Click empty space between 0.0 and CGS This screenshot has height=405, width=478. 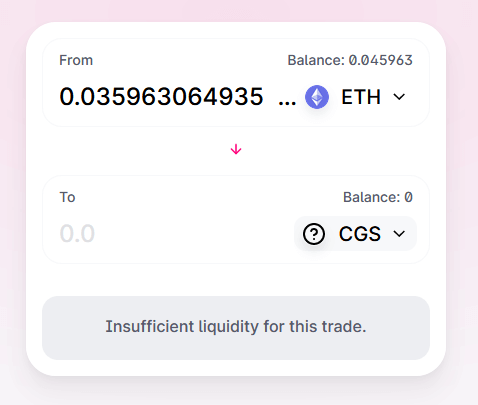point(193,233)
